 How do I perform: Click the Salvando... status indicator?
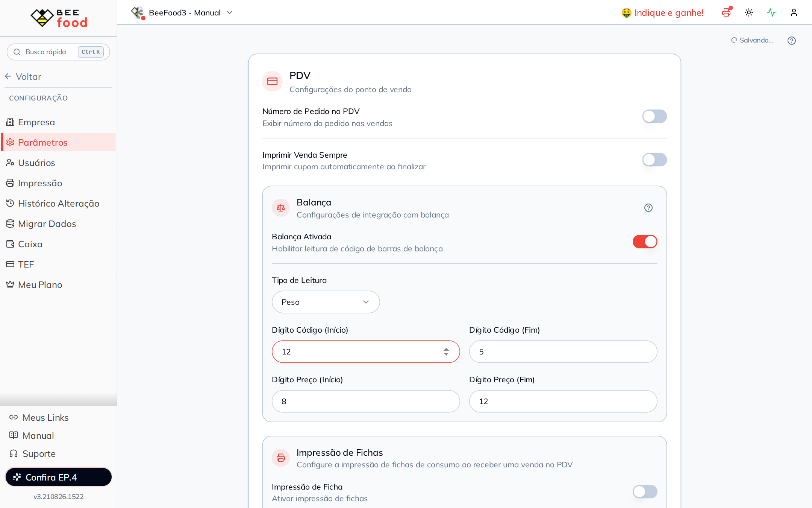pos(752,40)
